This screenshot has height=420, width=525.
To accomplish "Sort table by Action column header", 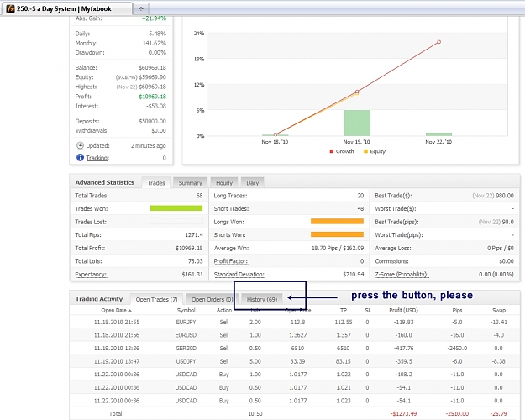I will click(x=224, y=311).
